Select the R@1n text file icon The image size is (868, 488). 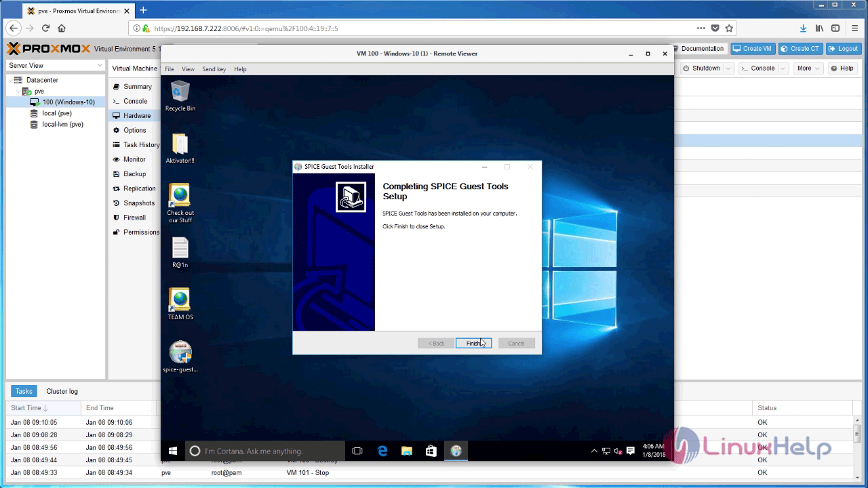click(x=180, y=252)
